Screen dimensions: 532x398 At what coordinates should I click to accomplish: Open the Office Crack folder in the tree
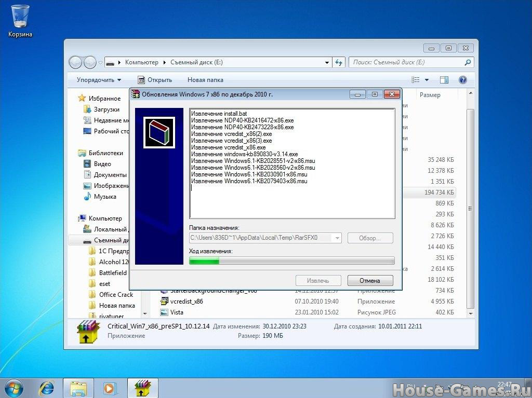[111, 295]
